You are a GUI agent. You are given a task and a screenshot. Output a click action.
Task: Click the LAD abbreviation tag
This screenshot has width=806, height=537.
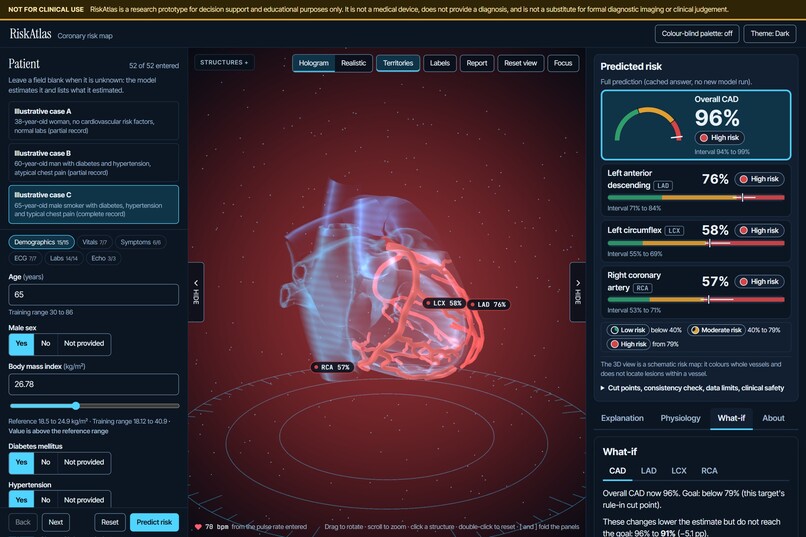(663, 186)
